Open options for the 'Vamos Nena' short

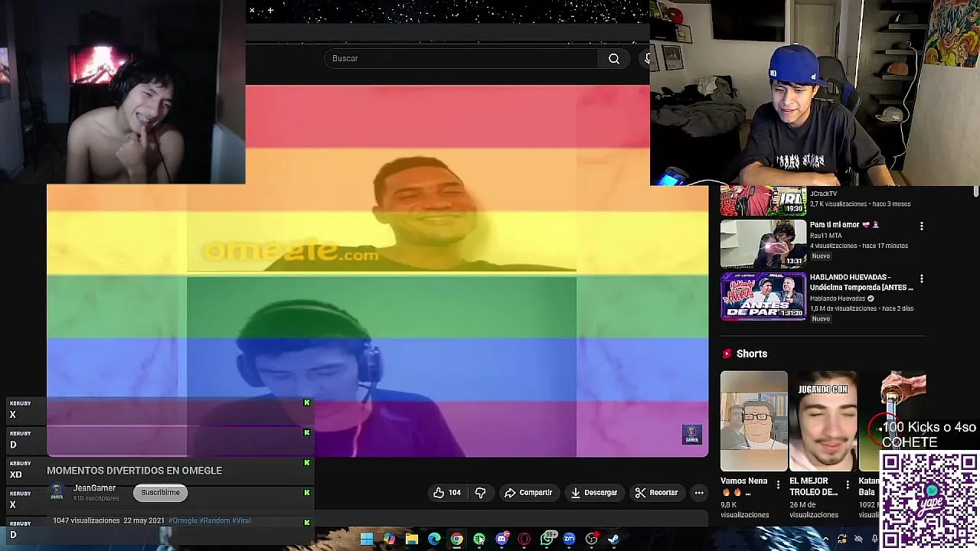(779, 484)
